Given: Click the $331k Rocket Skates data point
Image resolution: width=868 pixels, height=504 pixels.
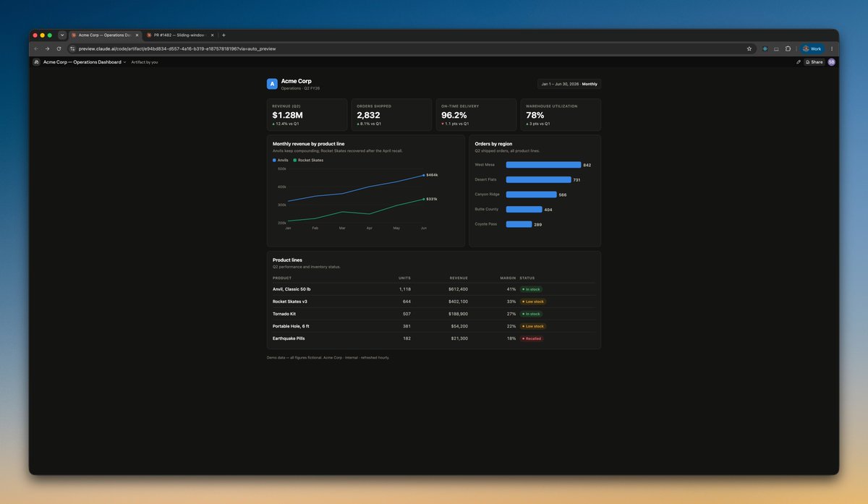Looking at the screenshot, I should tap(424, 199).
